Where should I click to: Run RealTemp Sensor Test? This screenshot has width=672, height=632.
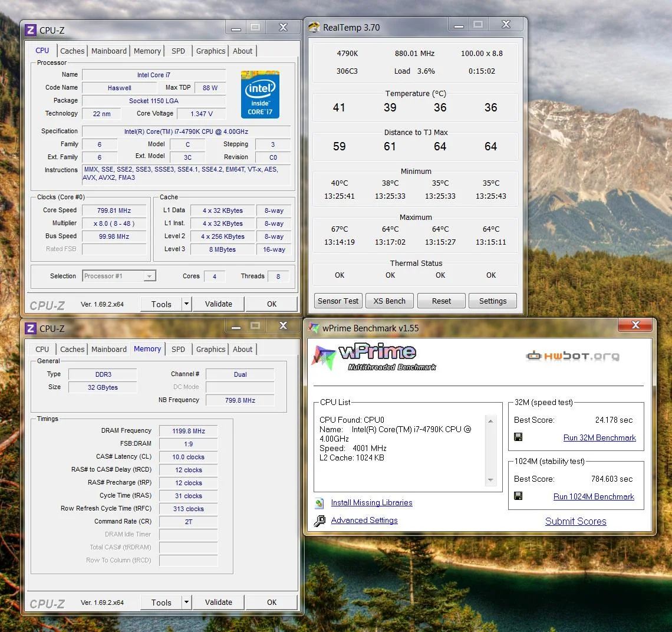click(338, 301)
